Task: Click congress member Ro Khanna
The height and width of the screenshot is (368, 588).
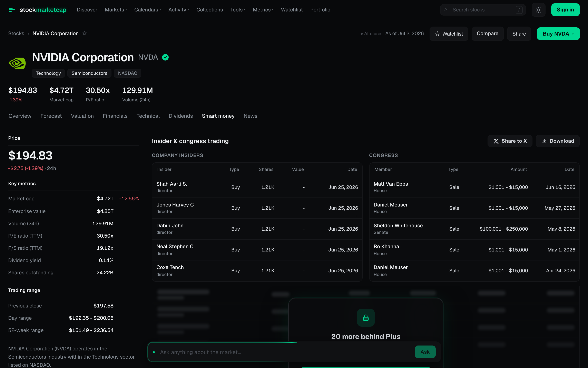Action: coord(386,247)
